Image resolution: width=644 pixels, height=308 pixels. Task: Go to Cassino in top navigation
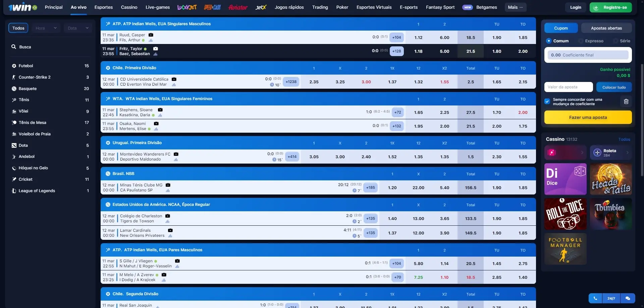tap(129, 7)
